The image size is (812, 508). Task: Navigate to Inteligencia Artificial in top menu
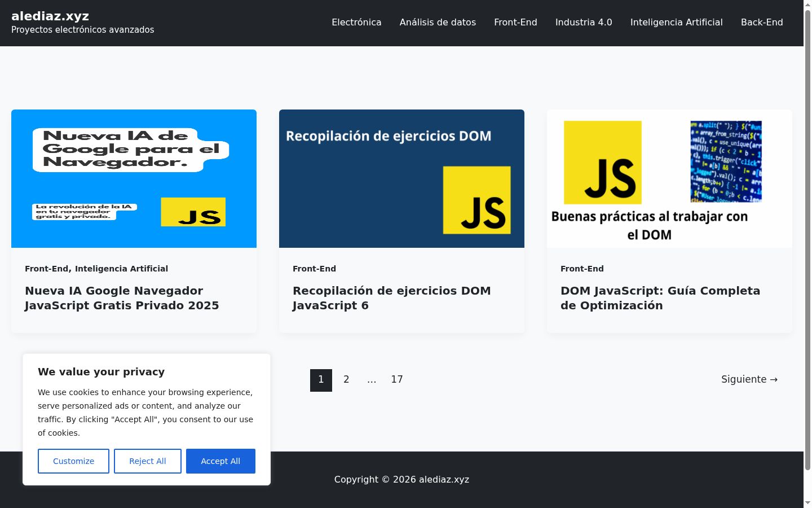(x=676, y=23)
